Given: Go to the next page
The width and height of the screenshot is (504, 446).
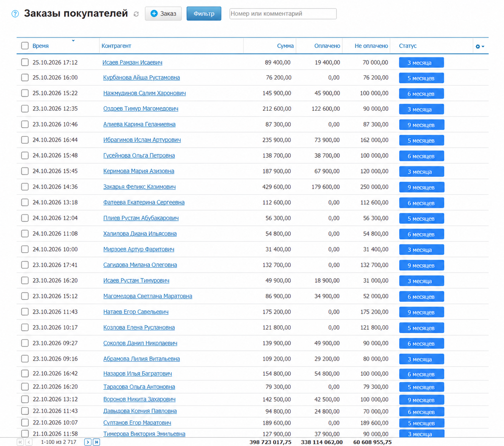Looking at the screenshot, I should click(x=88, y=442).
